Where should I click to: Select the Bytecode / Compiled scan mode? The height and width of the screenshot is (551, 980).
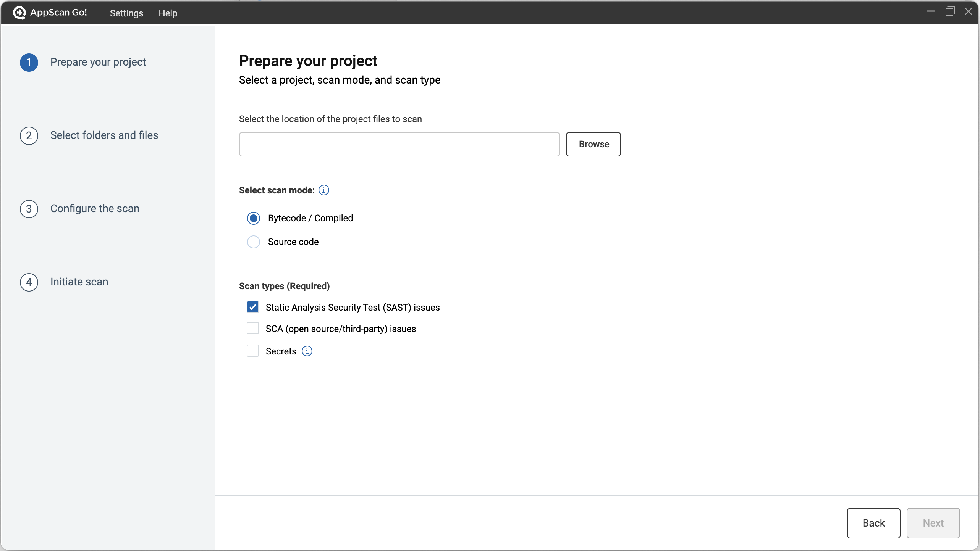pyautogui.click(x=254, y=218)
